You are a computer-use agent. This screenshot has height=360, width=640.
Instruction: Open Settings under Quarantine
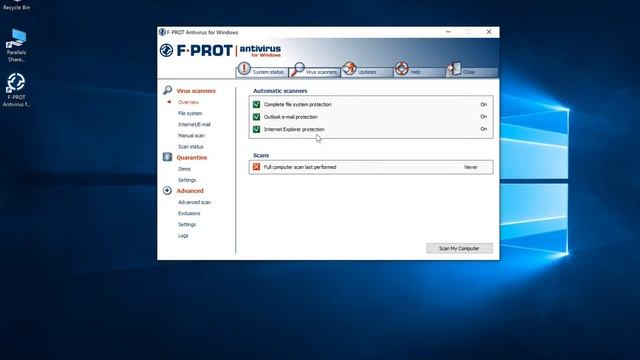187,180
